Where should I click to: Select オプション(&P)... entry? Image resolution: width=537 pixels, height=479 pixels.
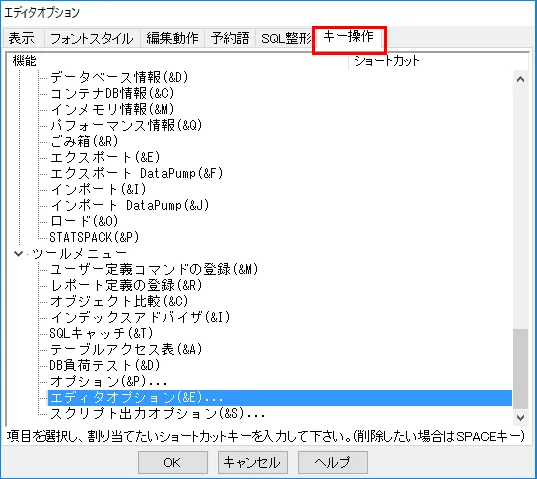click(x=109, y=381)
